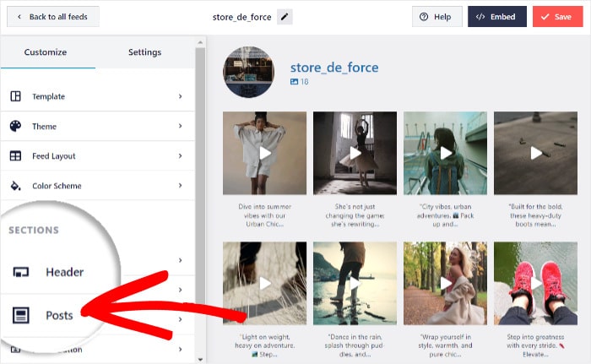Screen dimensions: 591x364
Task: Click the sidebar scrollbar up arrow
Action: [200, 42]
